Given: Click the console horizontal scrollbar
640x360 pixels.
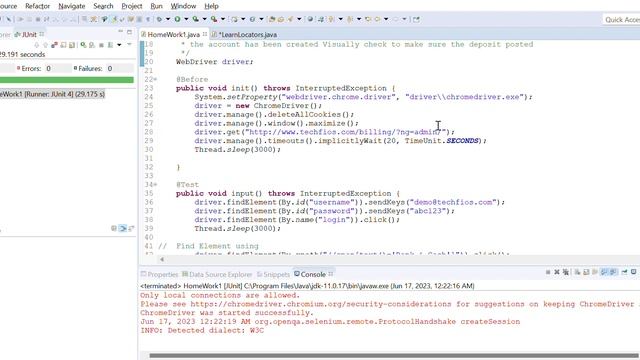Looking at the screenshot, I should click(x=393, y=356).
